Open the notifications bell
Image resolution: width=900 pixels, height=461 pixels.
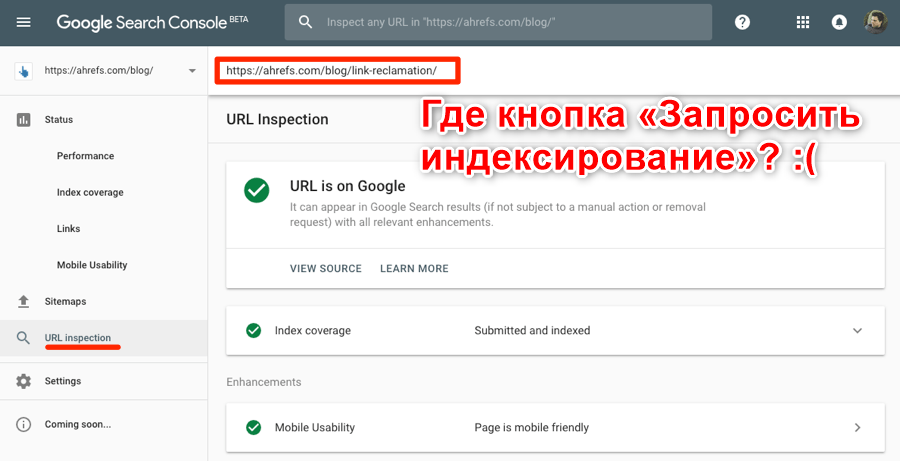839,22
